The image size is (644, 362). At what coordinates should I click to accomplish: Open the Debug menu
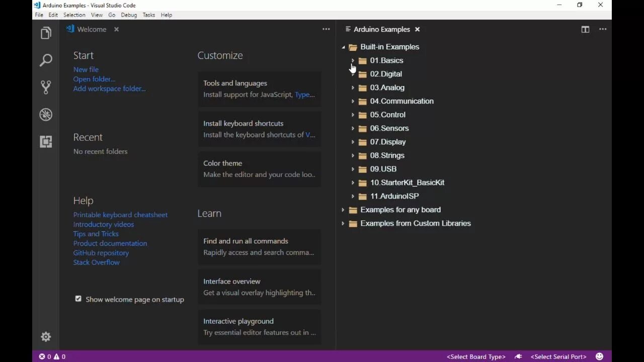tap(129, 15)
